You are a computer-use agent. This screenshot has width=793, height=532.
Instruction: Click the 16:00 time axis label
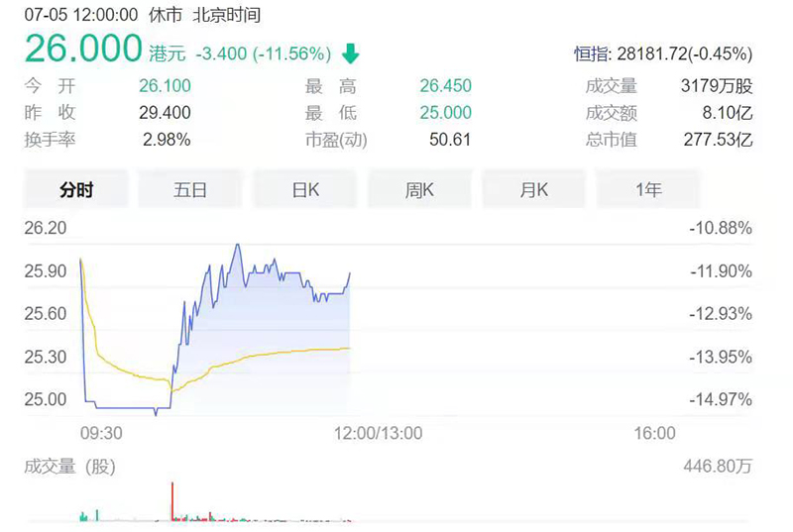[x=654, y=433]
